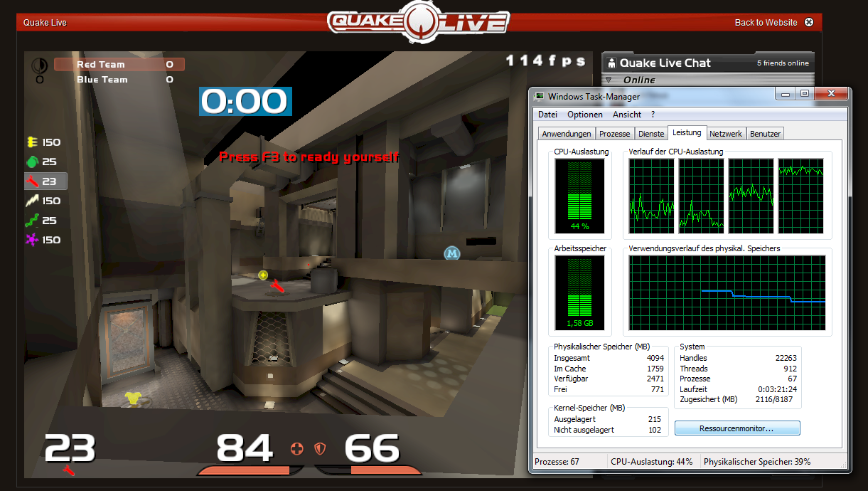Click the 114 fps counter
The height and width of the screenshot is (491, 868).
pos(545,60)
